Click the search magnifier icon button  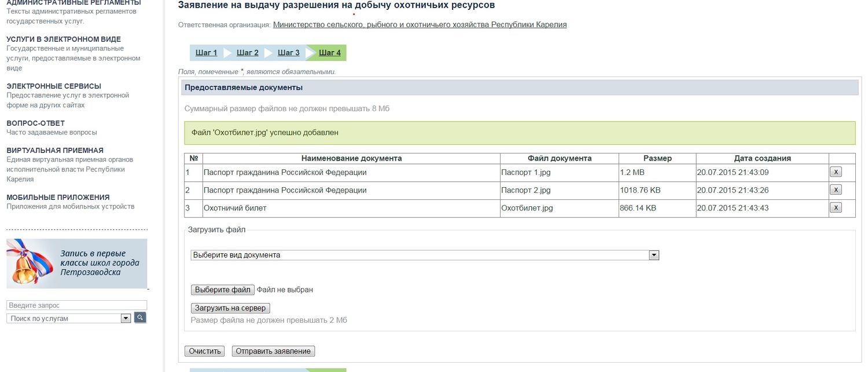tap(140, 318)
